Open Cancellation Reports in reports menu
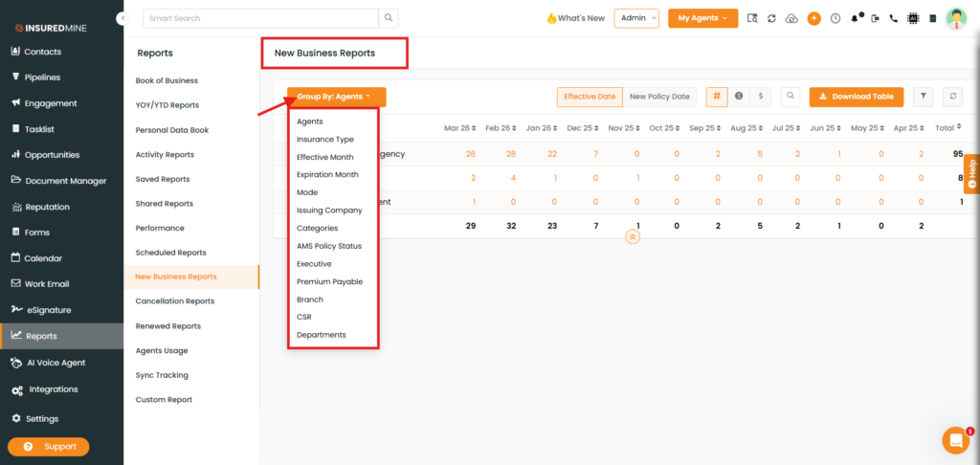 click(x=175, y=301)
